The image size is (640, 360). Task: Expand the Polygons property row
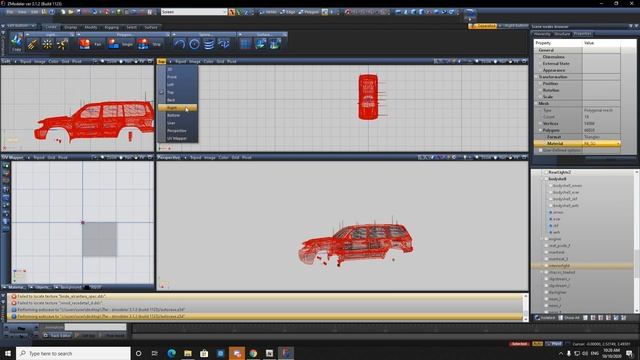[540, 130]
